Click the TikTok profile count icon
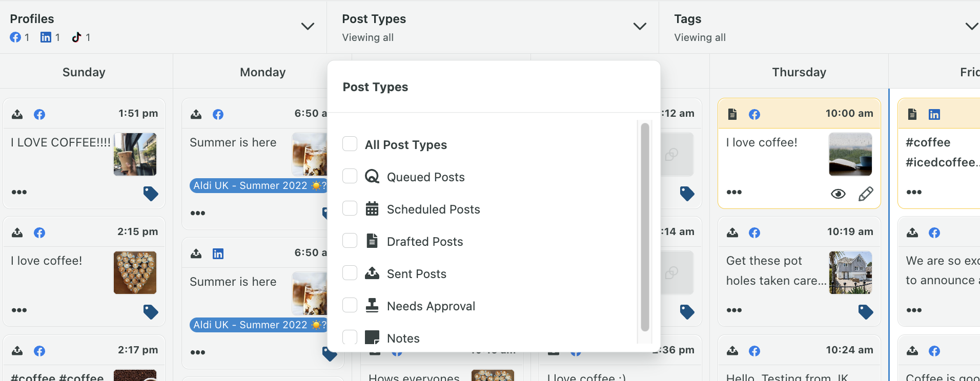This screenshot has width=980, height=381. pos(76,37)
